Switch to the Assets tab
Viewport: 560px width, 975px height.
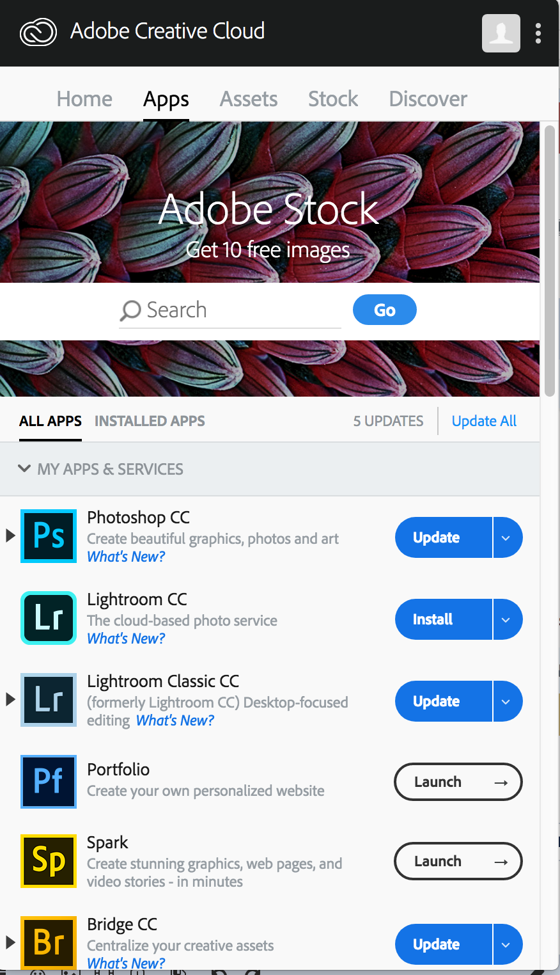point(249,99)
